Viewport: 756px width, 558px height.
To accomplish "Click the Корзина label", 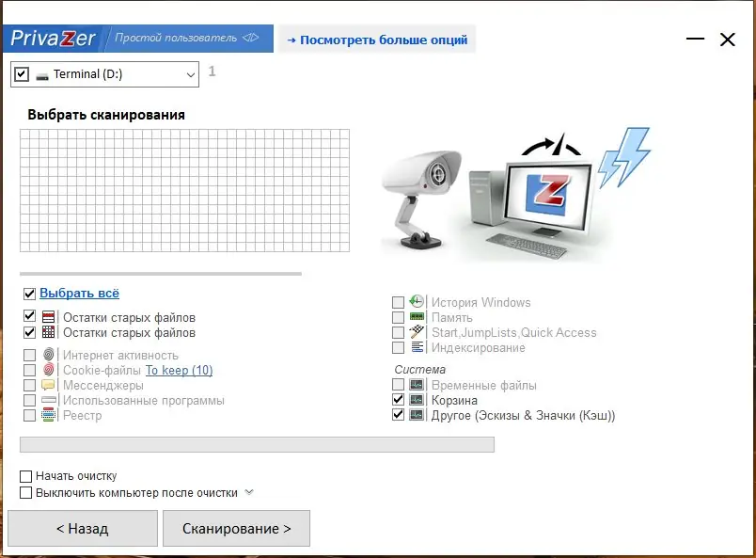I will coord(454,400).
